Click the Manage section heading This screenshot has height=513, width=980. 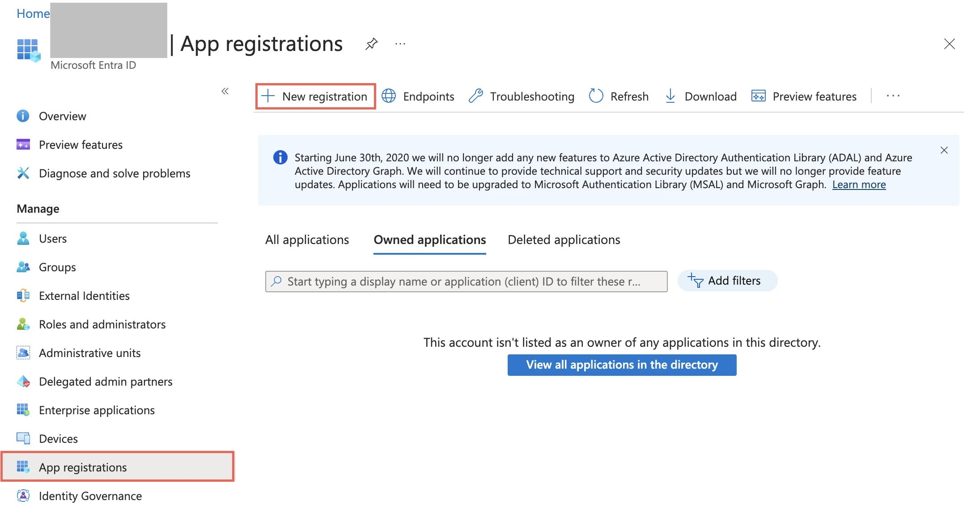38,209
